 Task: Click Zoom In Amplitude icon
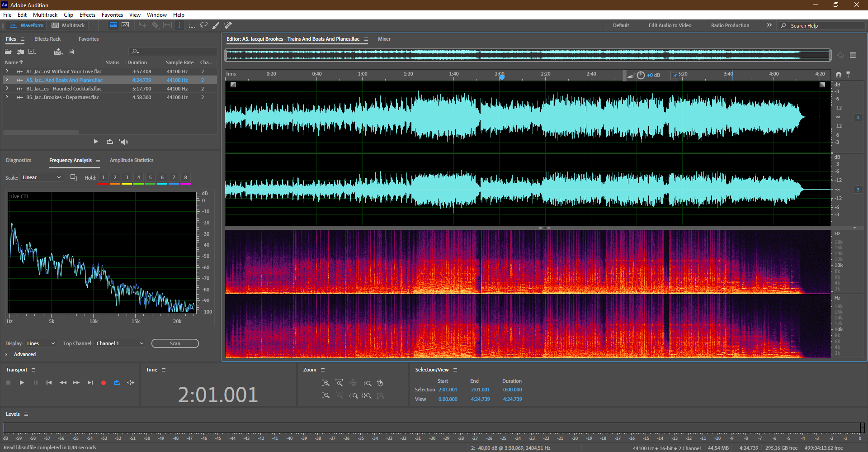tap(325, 383)
